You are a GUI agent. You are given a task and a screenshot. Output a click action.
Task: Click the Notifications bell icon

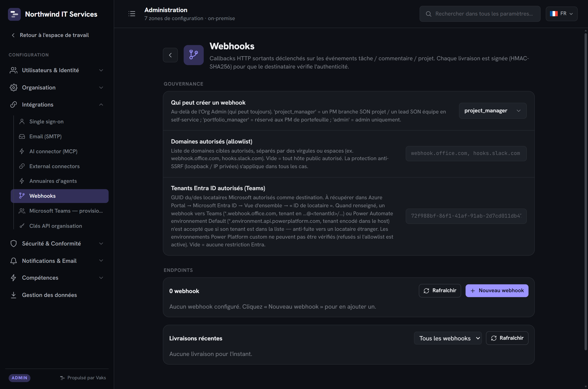pyautogui.click(x=14, y=261)
